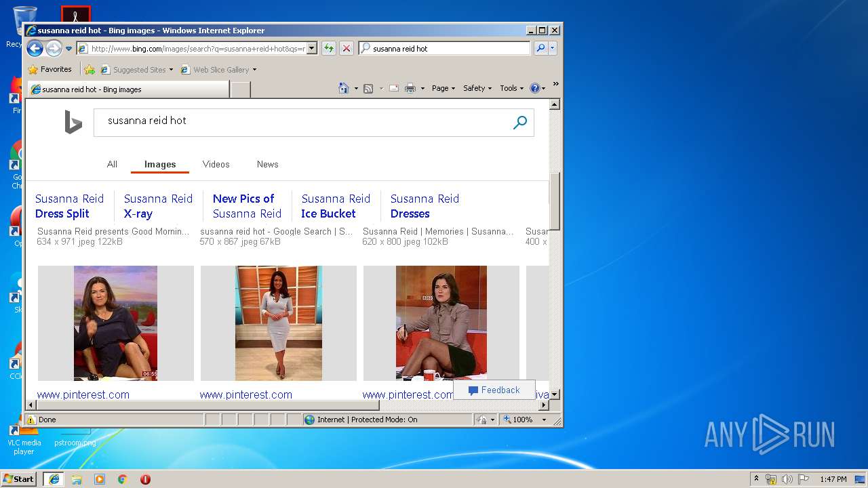Open the Tools menu
This screenshot has height=488, width=868.
point(512,88)
